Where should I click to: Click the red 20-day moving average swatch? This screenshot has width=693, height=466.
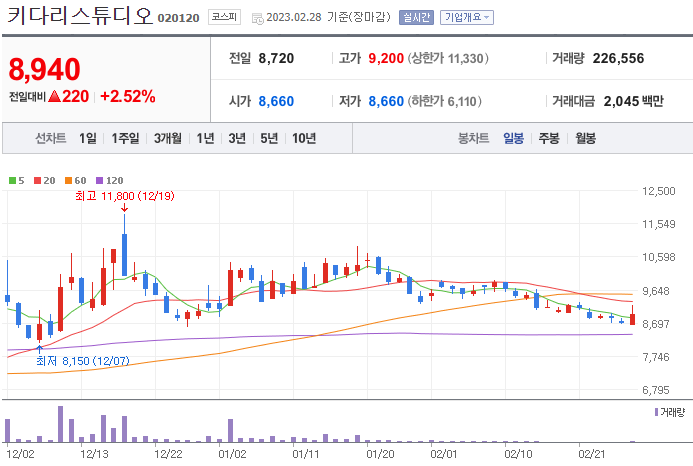(x=38, y=180)
